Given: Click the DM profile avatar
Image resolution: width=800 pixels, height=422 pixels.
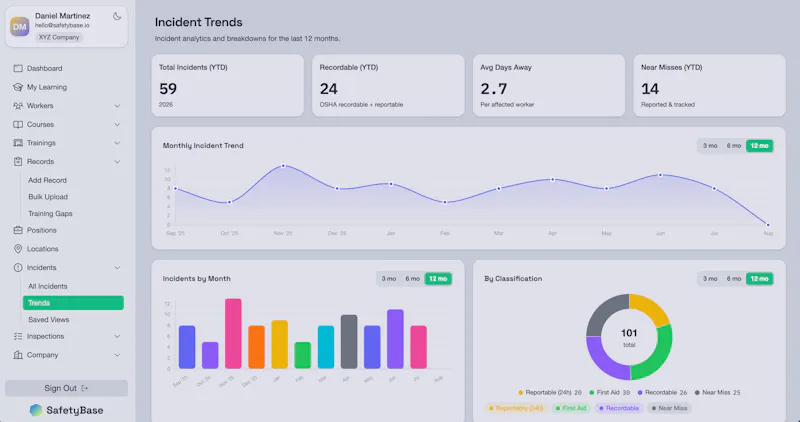Looking at the screenshot, I should click(x=20, y=27).
